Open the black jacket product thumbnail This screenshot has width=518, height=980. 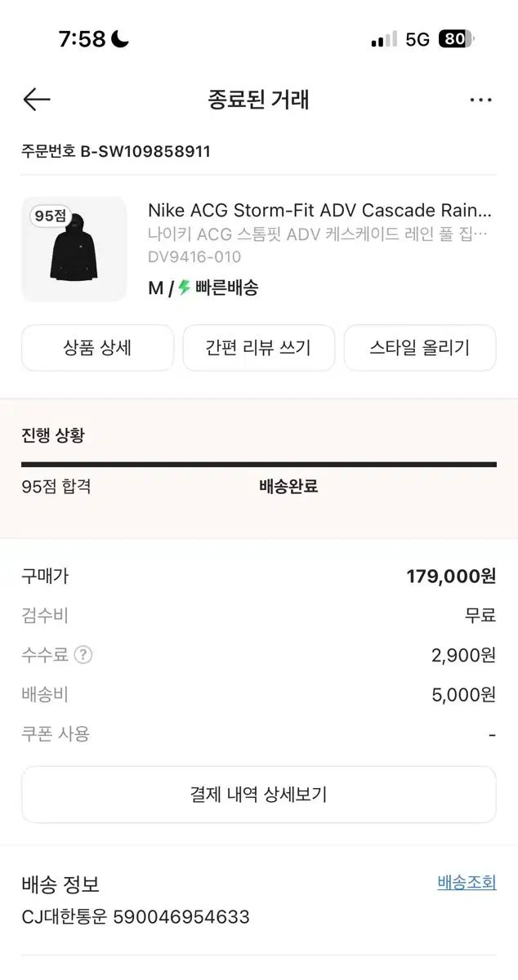[74, 250]
